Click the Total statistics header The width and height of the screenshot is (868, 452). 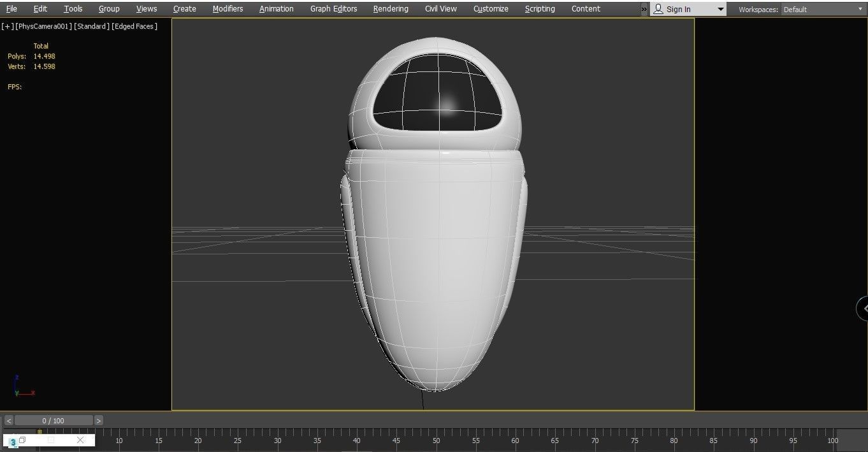[x=41, y=46]
